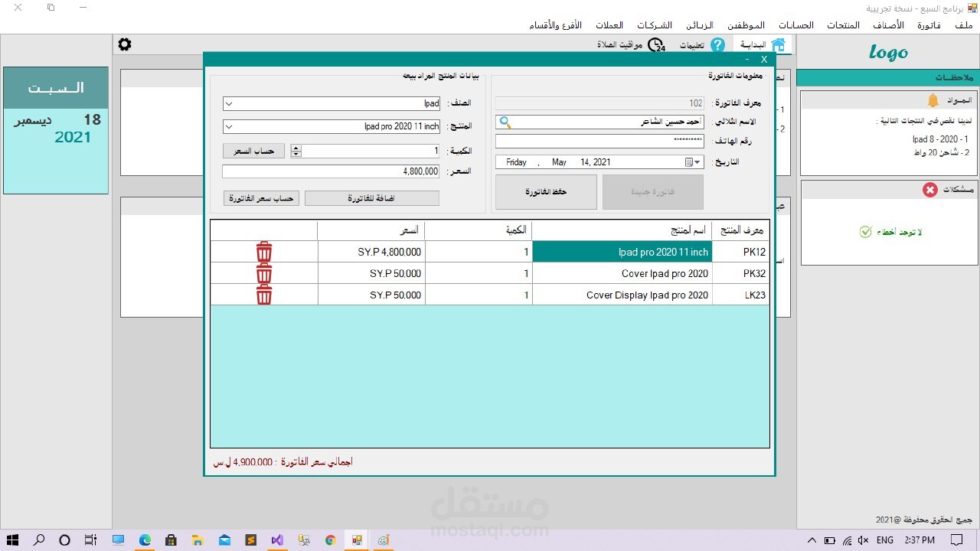Switch to the البداية tab
This screenshot has width=980, height=551.
pos(763,45)
